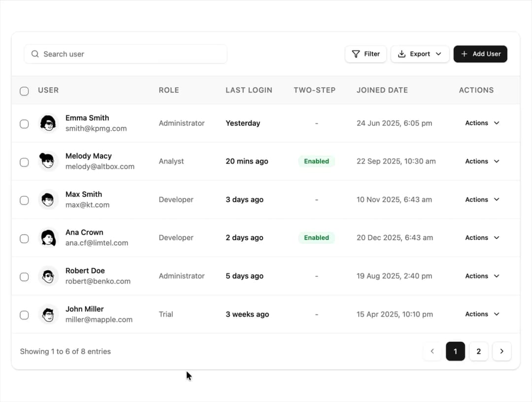Open Melody Macy's avatar
Screen dimensions: 532x402
click(x=48, y=161)
